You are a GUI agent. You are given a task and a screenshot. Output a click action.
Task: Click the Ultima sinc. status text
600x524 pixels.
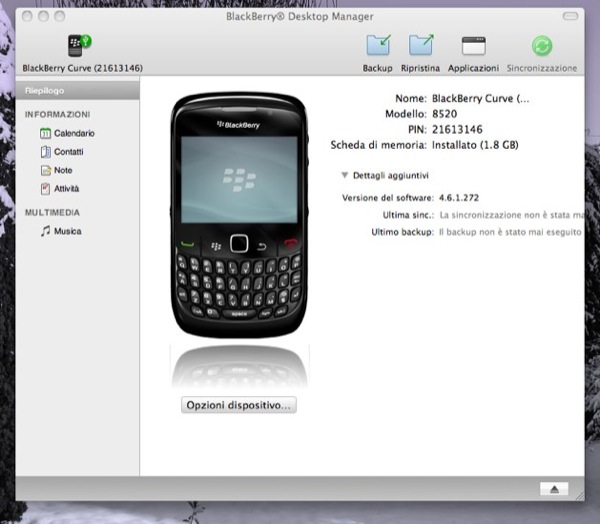(512, 215)
